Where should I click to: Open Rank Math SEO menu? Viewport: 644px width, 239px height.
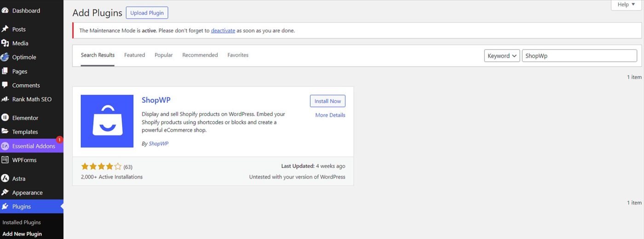click(32, 99)
